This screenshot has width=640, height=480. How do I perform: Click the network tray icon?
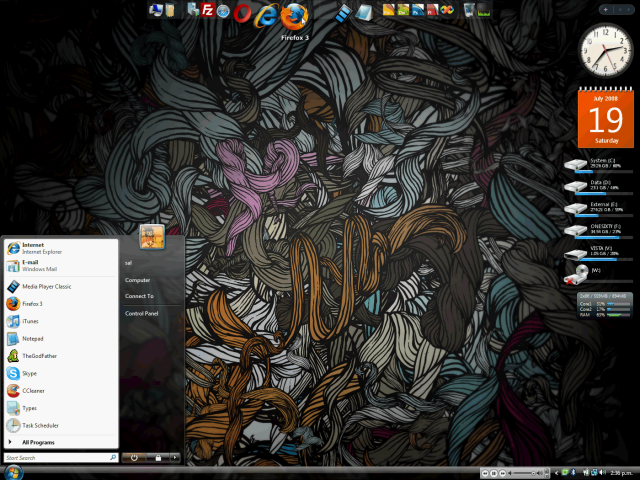pyautogui.click(x=594, y=472)
